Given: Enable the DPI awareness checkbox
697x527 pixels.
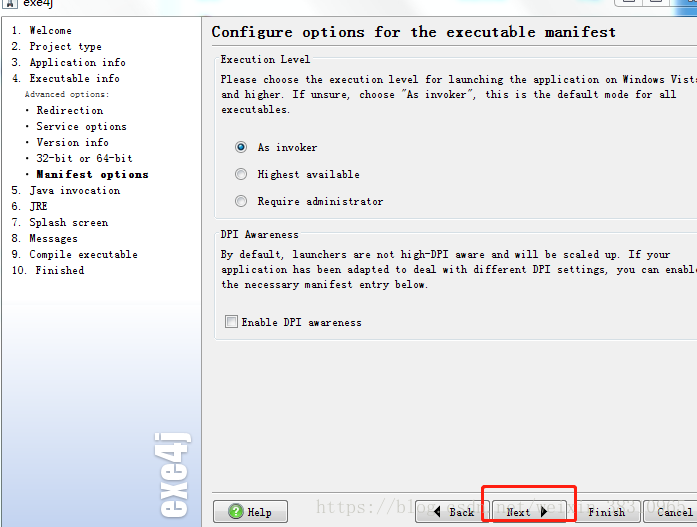Looking at the screenshot, I should pos(232,322).
